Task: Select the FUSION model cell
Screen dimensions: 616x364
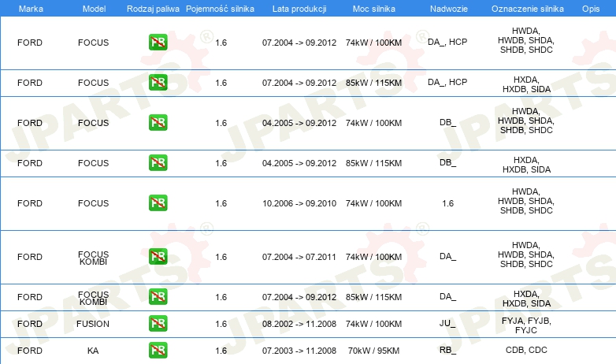Action: pyautogui.click(x=93, y=324)
